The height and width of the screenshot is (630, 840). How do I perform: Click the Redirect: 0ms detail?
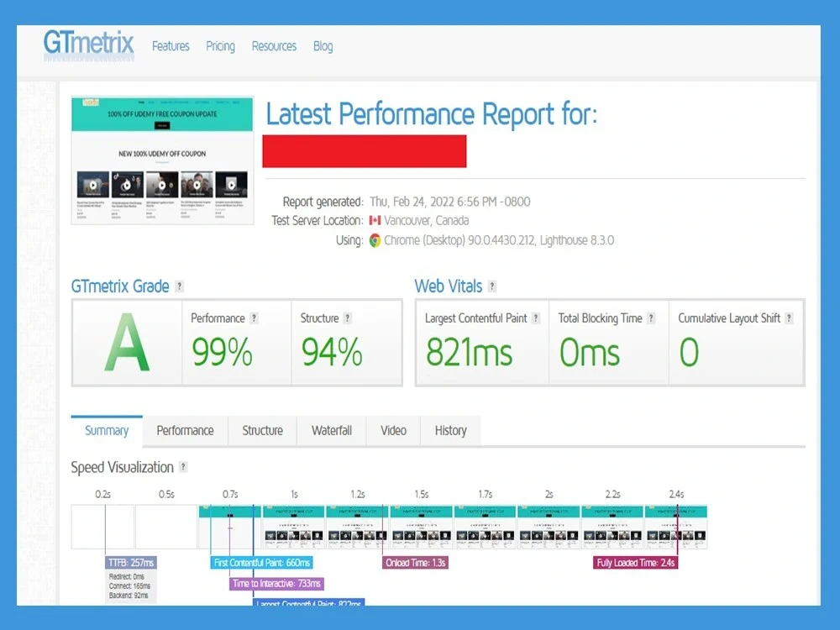click(127, 577)
